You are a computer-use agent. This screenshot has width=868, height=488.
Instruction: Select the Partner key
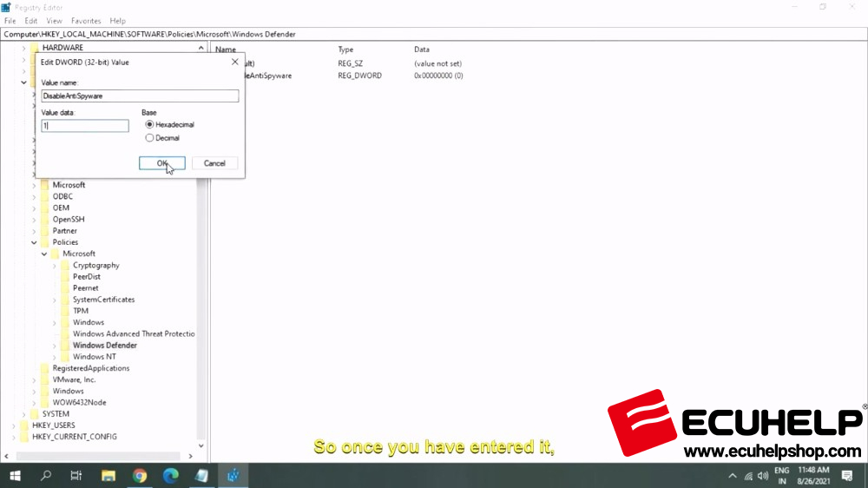click(65, 231)
